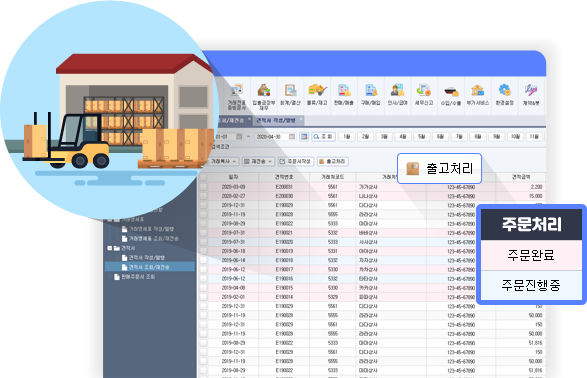
Task: Filter by the 11월 month button
Action: (x=534, y=137)
